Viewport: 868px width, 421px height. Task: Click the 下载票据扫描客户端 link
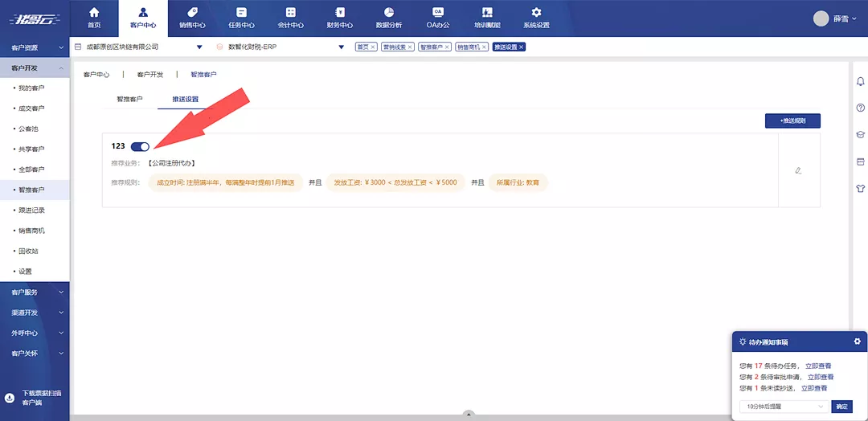42,398
